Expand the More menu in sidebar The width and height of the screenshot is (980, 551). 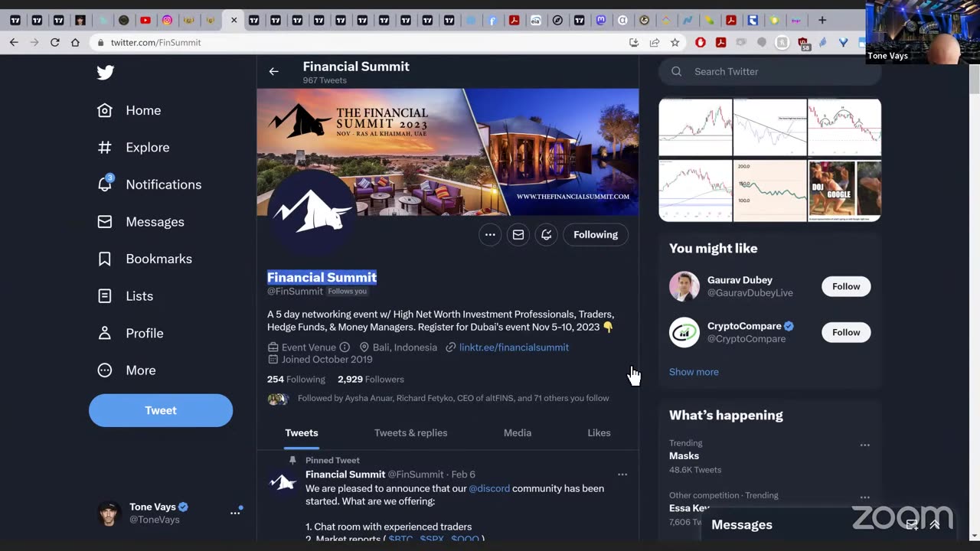126,370
